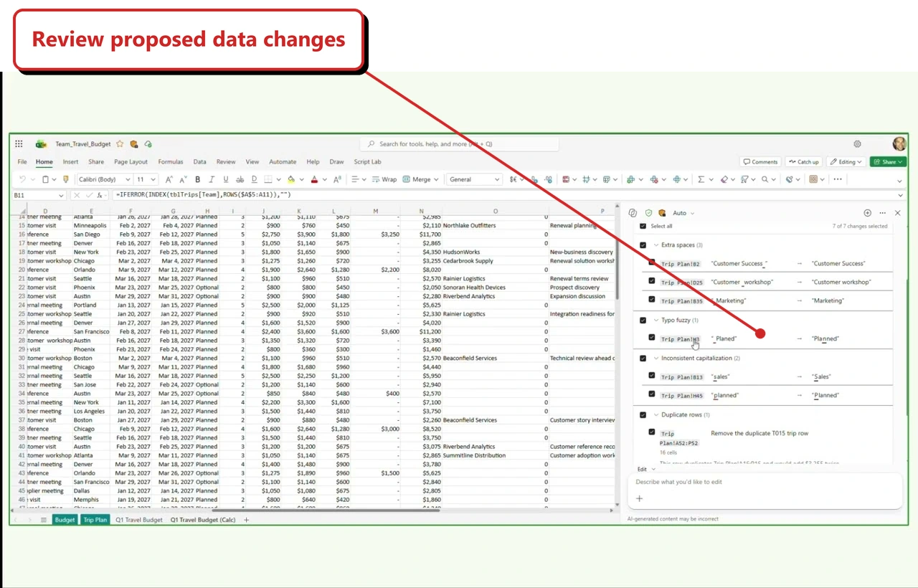Click the insert function fx icon

coord(100,195)
